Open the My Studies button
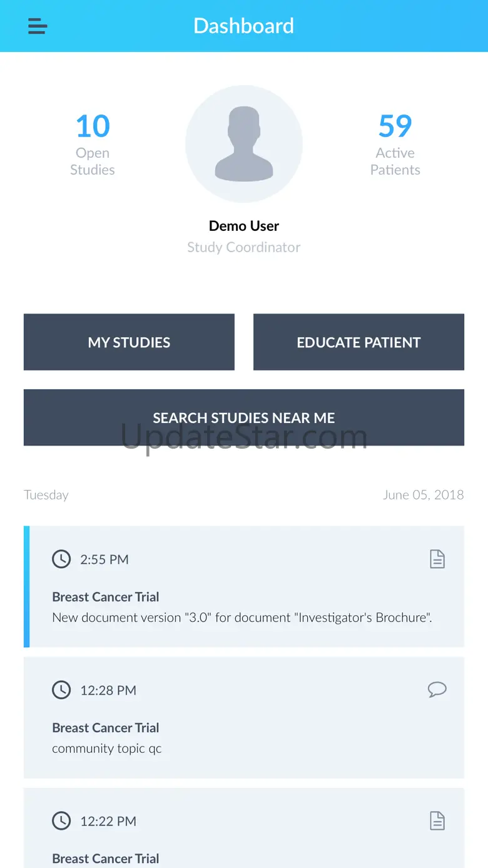The width and height of the screenshot is (488, 868). click(129, 342)
